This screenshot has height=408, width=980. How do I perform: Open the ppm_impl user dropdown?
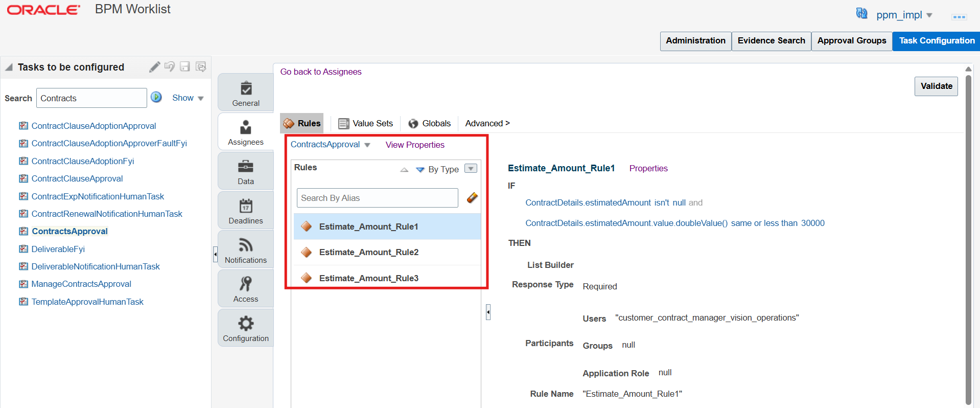(904, 15)
